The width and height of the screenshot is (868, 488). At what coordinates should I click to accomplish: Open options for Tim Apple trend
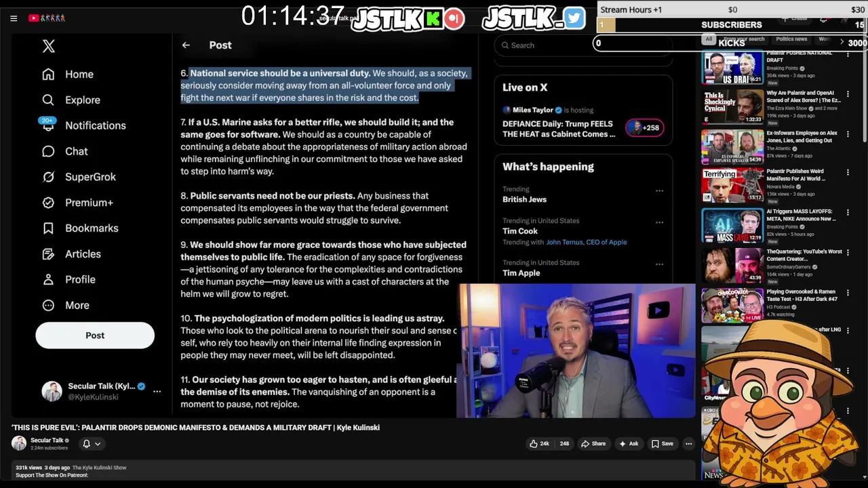click(x=659, y=264)
